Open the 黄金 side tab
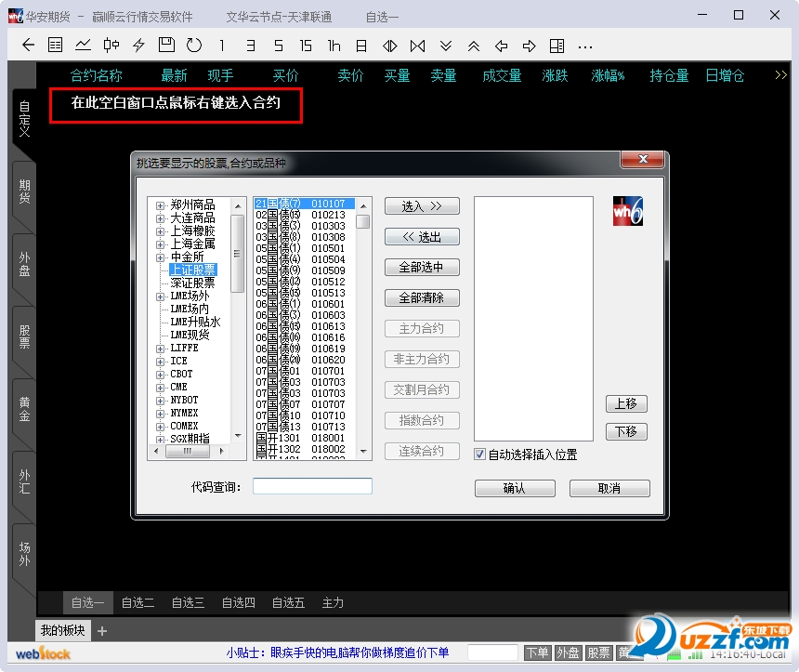The height and width of the screenshot is (672, 799). coord(24,409)
